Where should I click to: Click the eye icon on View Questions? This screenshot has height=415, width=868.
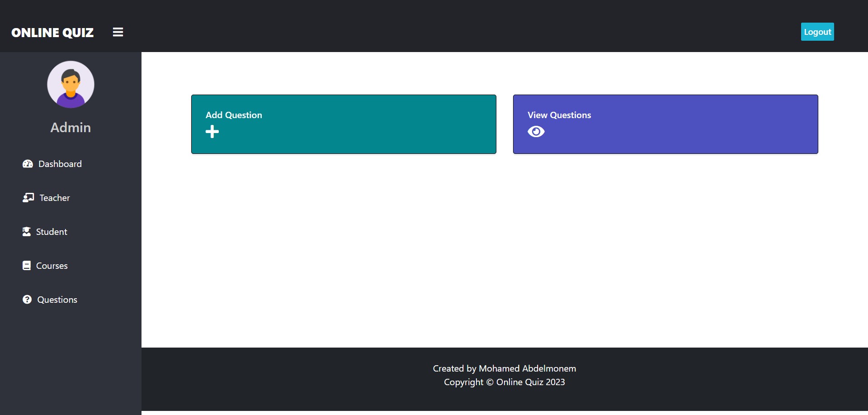point(536,132)
